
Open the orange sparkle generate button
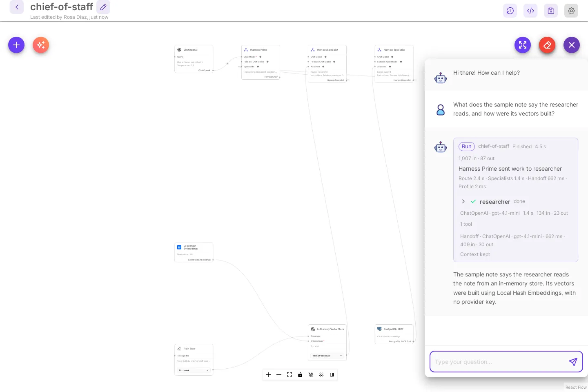point(41,45)
